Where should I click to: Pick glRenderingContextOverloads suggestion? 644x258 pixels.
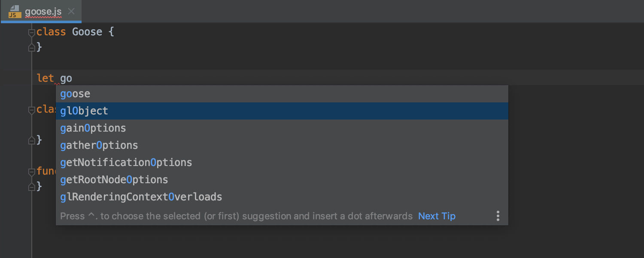click(x=141, y=197)
